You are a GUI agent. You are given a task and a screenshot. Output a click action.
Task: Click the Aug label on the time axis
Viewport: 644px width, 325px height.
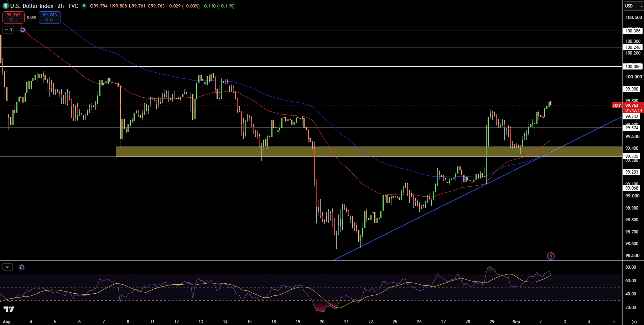pyautogui.click(x=7, y=321)
